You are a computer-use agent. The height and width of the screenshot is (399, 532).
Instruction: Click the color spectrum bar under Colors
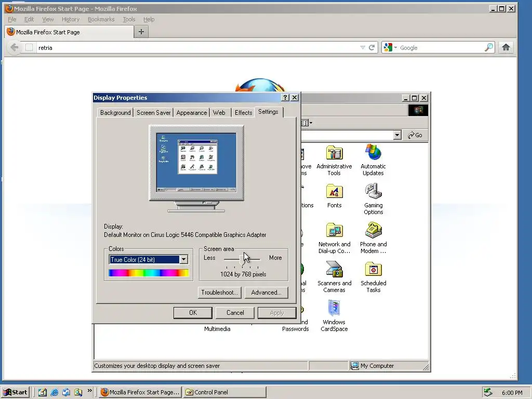[x=149, y=273]
